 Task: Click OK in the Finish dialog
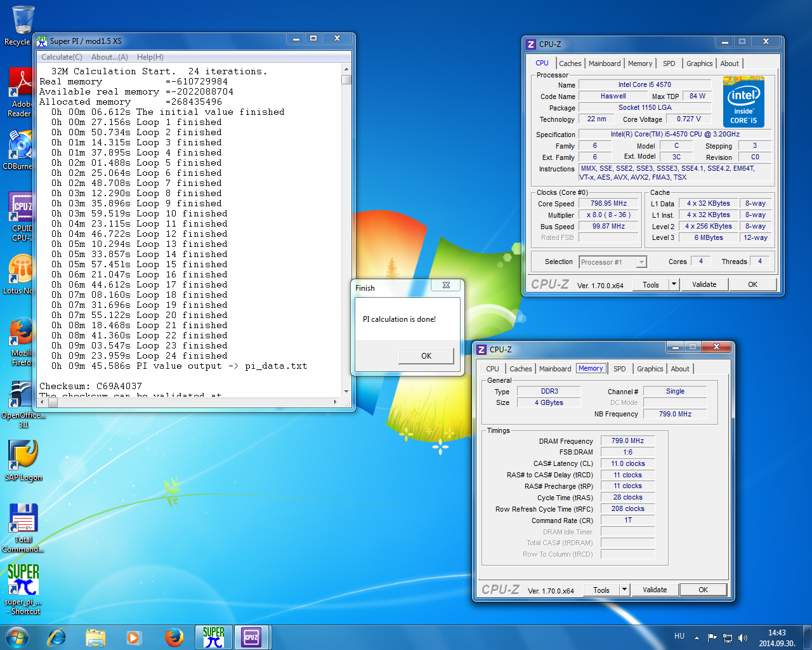pyautogui.click(x=426, y=356)
